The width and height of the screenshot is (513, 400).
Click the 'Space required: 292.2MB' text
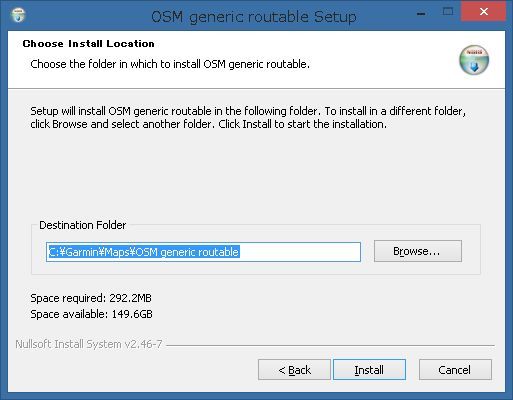91,298
